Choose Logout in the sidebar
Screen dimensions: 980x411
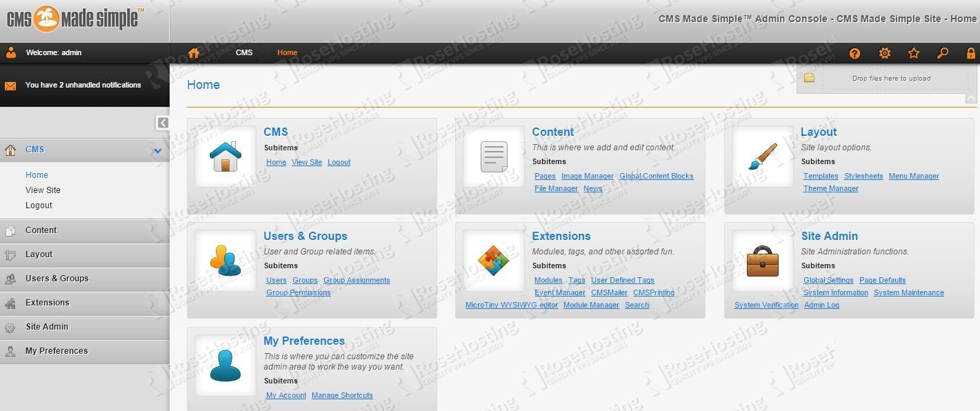[39, 205]
